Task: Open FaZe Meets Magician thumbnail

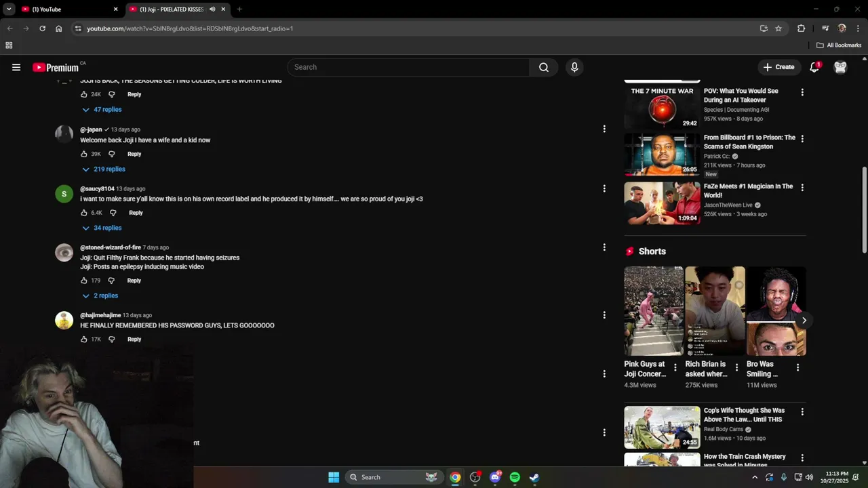Action: point(662,203)
